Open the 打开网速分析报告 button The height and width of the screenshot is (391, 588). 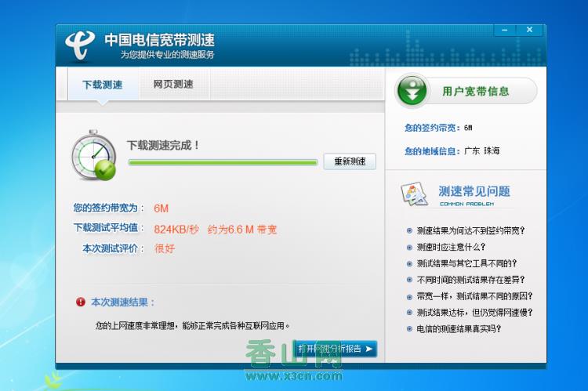coord(335,349)
